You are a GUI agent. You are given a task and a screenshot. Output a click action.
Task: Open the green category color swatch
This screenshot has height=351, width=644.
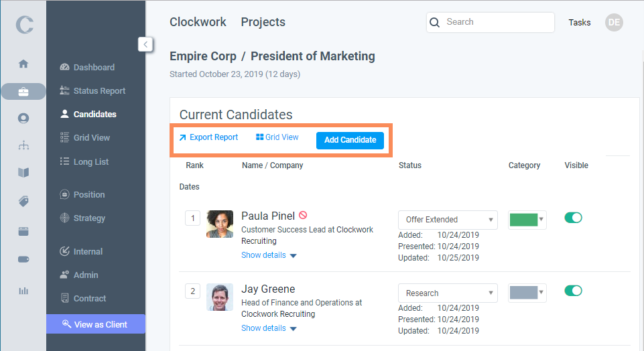coord(527,220)
